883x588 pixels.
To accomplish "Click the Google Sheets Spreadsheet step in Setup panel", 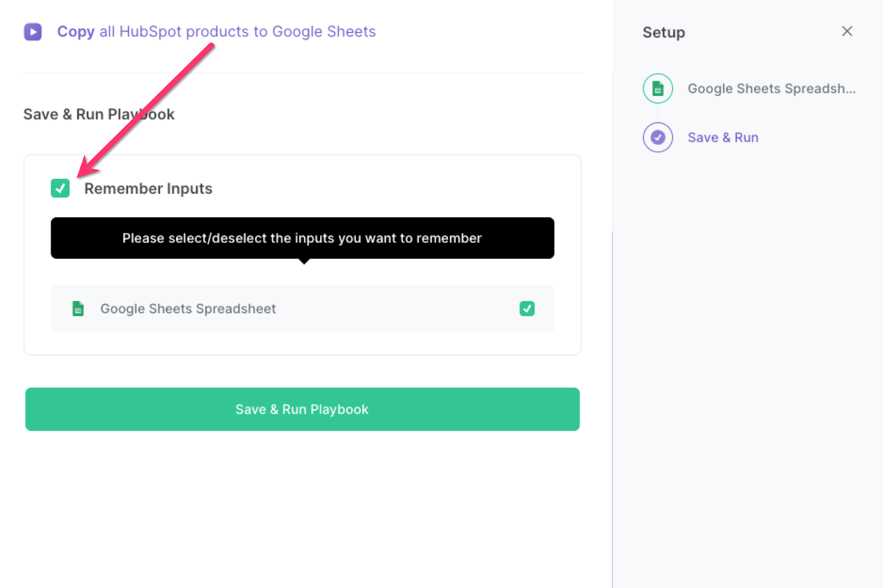I will pos(772,88).
